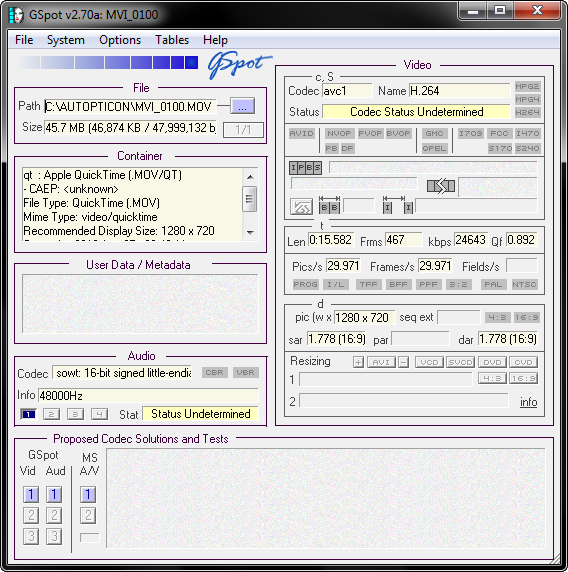Click the Resizing AVI button

tap(381, 362)
